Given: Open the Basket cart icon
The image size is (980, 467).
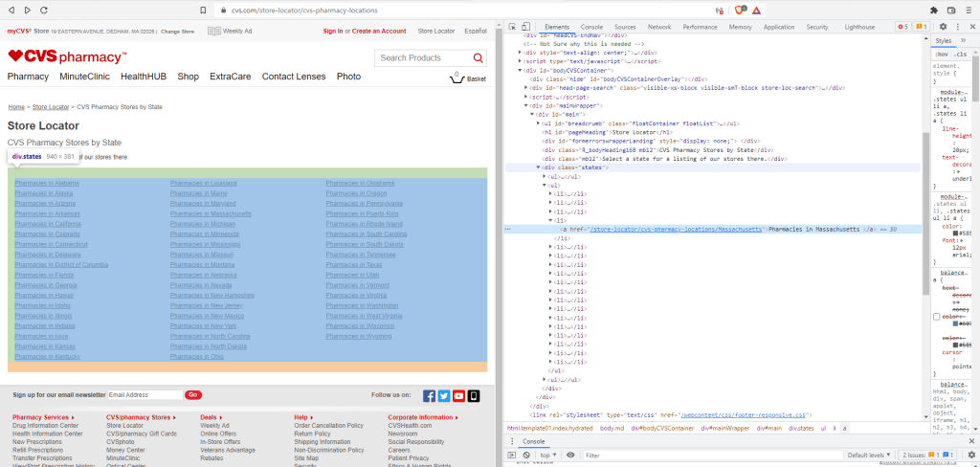Looking at the screenshot, I should point(457,78).
